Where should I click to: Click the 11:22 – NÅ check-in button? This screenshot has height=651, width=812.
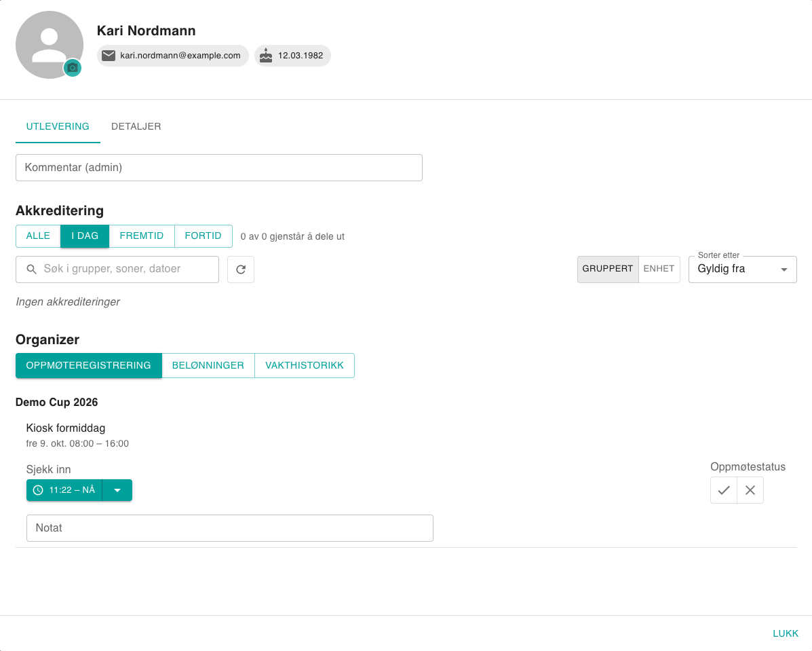64,490
